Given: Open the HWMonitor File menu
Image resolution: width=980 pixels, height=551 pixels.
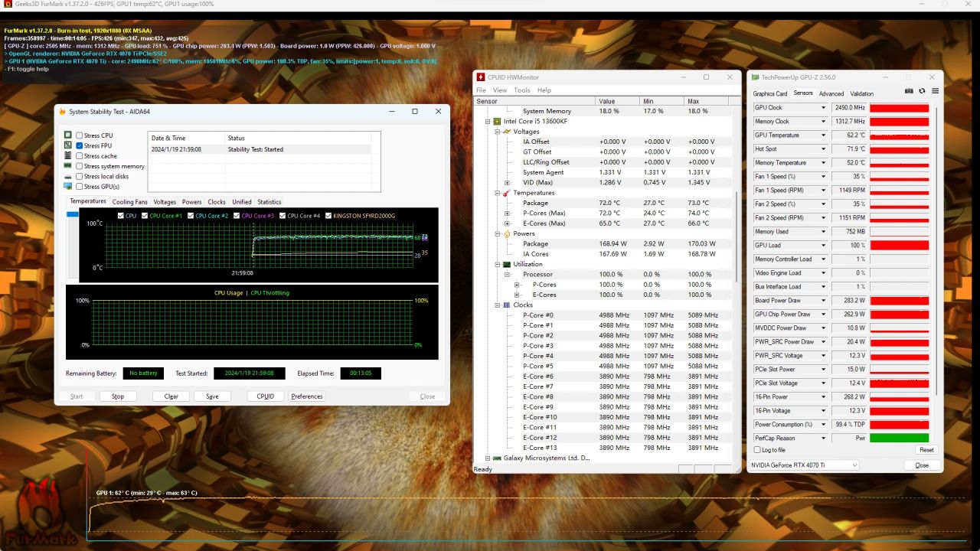Looking at the screenshot, I should (481, 90).
